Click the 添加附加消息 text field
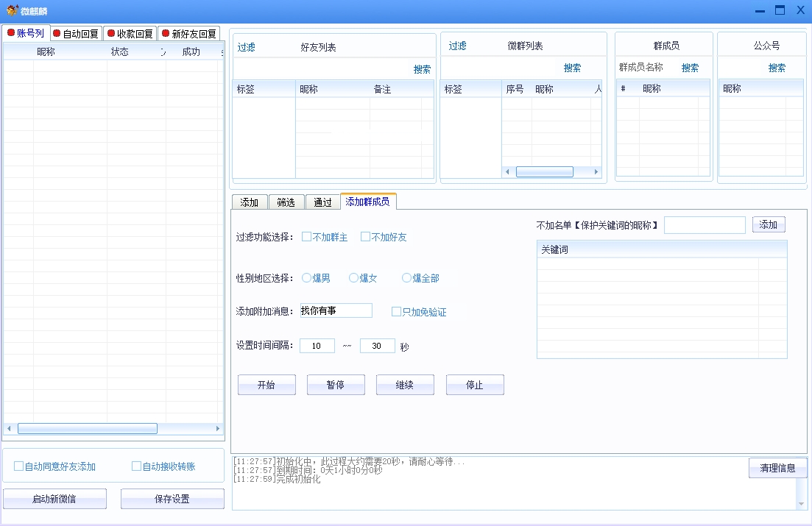Image resolution: width=812 pixels, height=526 pixels. coord(336,310)
